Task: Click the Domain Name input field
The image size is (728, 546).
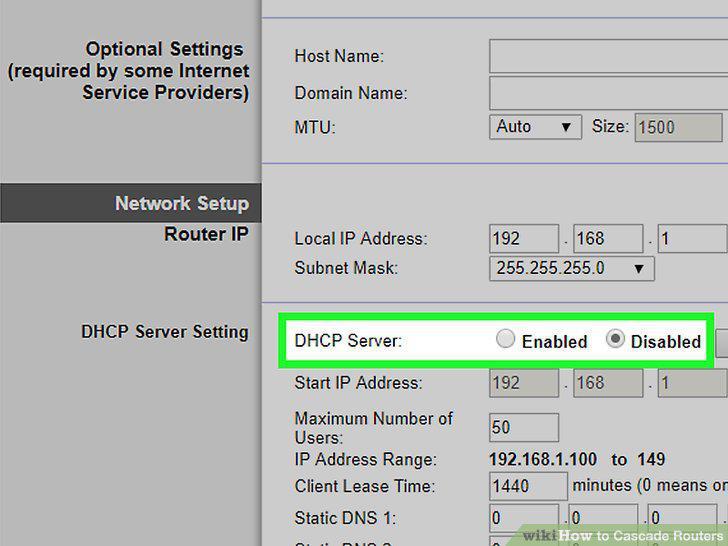Action: [608, 93]
